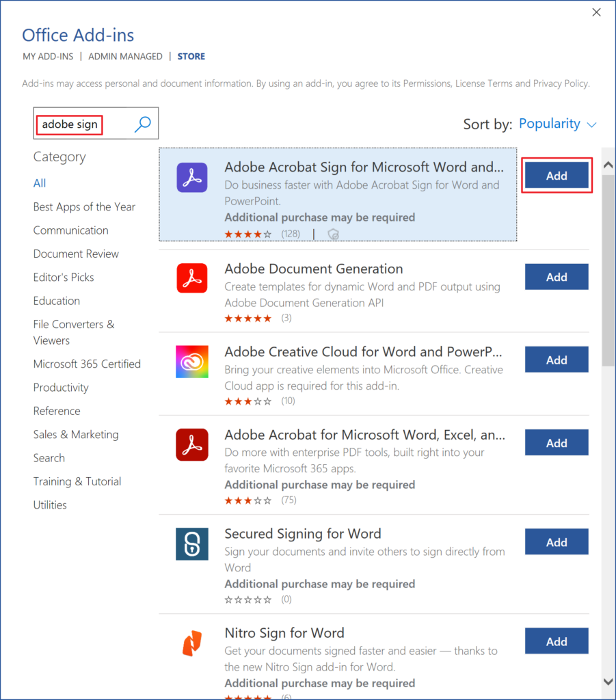Viewport: 616px width, 700px height.
Task: Choose the Communication category
Action: tap(71, 230)
